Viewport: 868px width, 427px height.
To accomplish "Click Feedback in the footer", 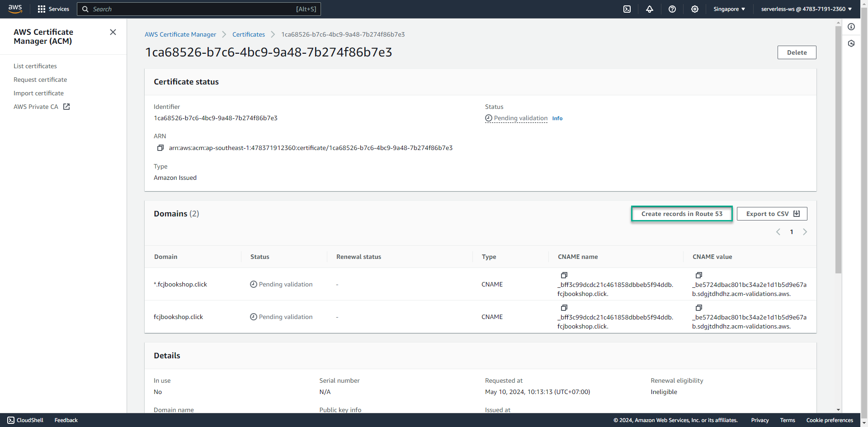I will coord(66,420).
